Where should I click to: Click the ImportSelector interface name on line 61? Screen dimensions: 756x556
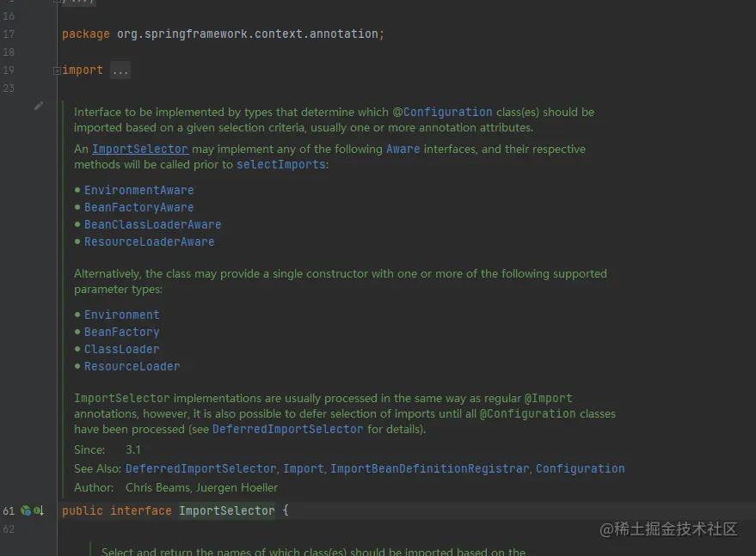click(226, 510)
